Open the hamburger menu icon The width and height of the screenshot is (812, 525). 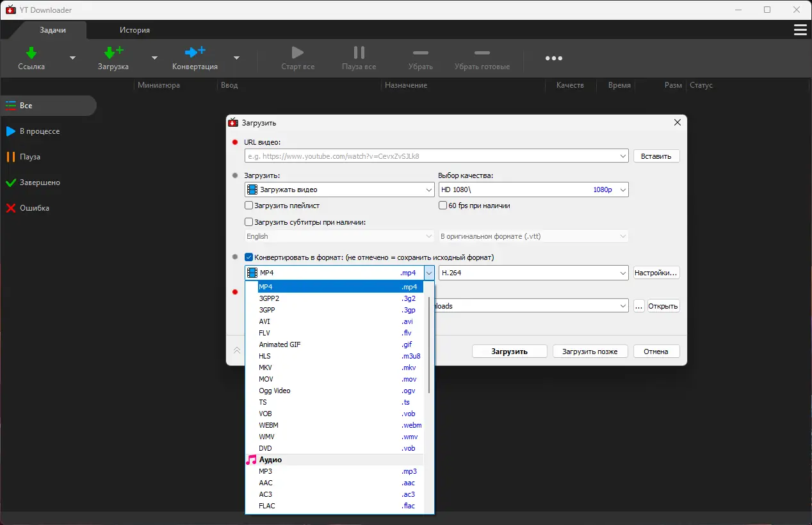pos(800,30)
